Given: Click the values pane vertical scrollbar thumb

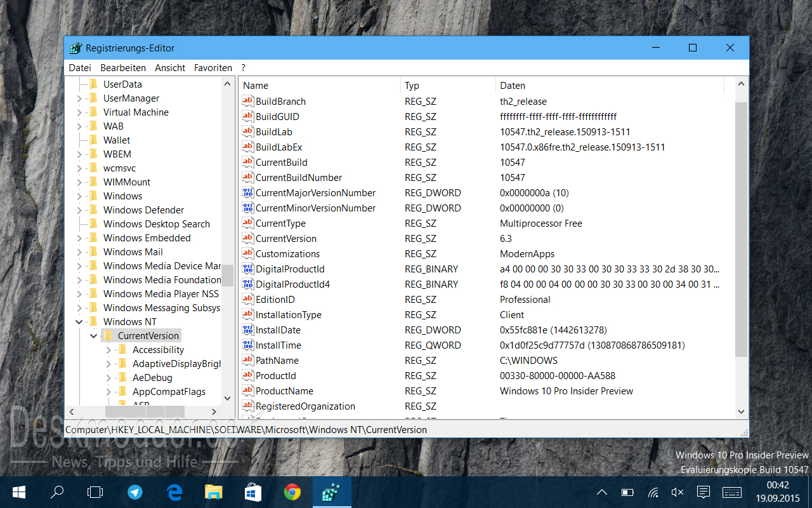Looking at the screenshot, I should [x=741, y=229].
